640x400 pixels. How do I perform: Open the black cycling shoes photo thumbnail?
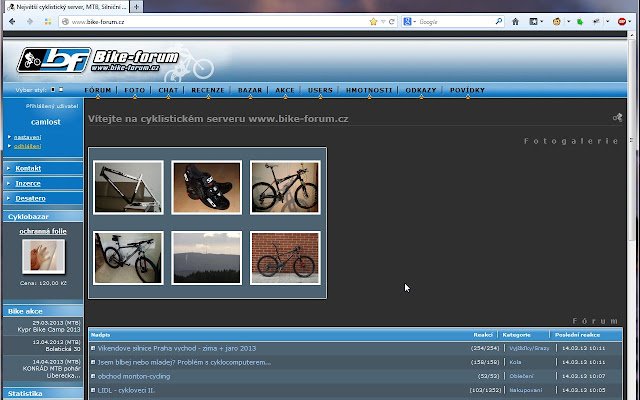click(x=207, y=187)
